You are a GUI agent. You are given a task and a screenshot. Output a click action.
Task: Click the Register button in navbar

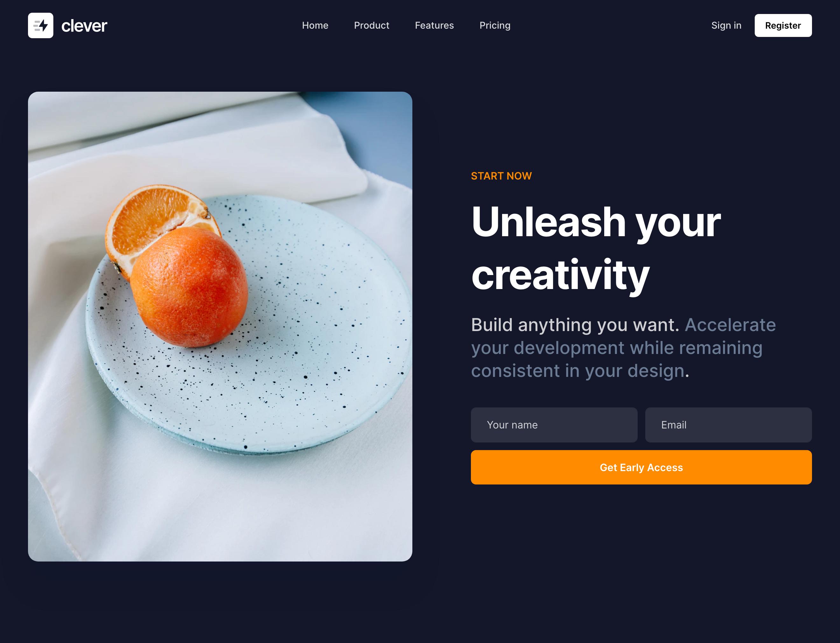783,25
